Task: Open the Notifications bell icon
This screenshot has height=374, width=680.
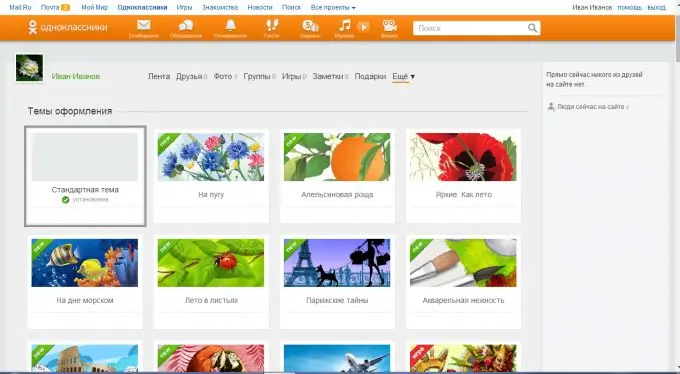Action: [x=230, y=26]
